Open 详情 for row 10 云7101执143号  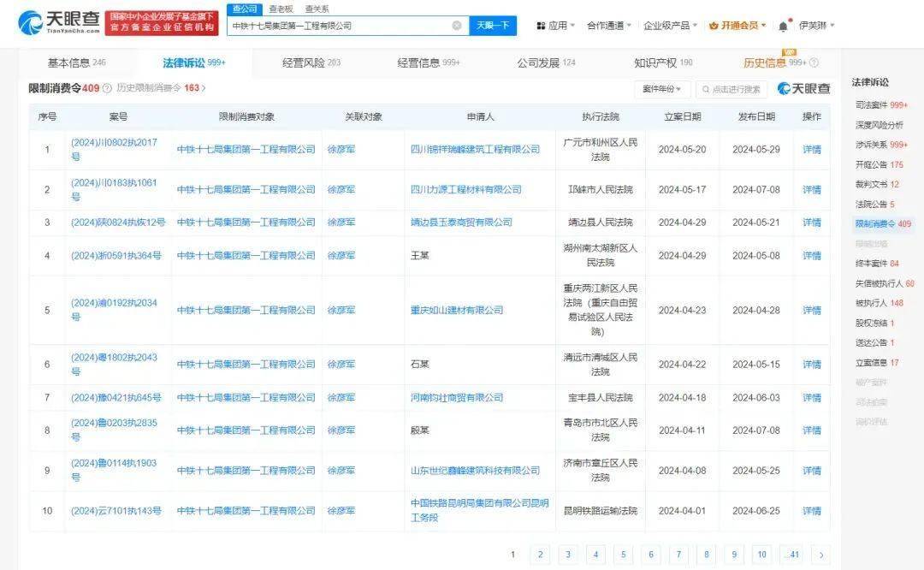[811, 510]
